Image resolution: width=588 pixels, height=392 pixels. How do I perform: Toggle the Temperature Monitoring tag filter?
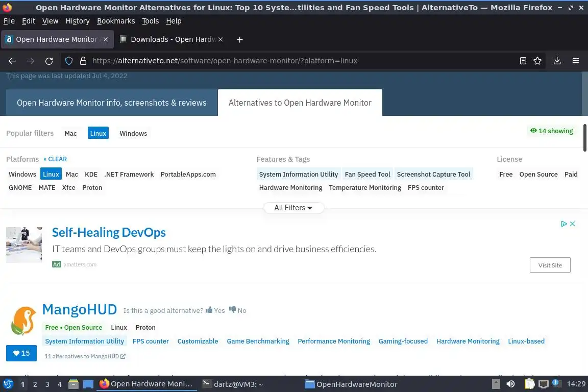pos(365,187)
